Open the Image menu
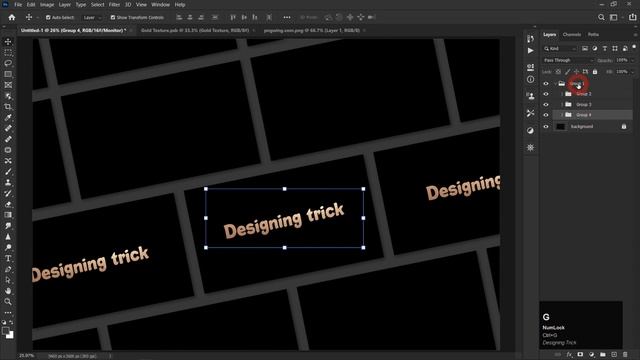This screenshot has height=360, width=640. click(x=47, y=4)
